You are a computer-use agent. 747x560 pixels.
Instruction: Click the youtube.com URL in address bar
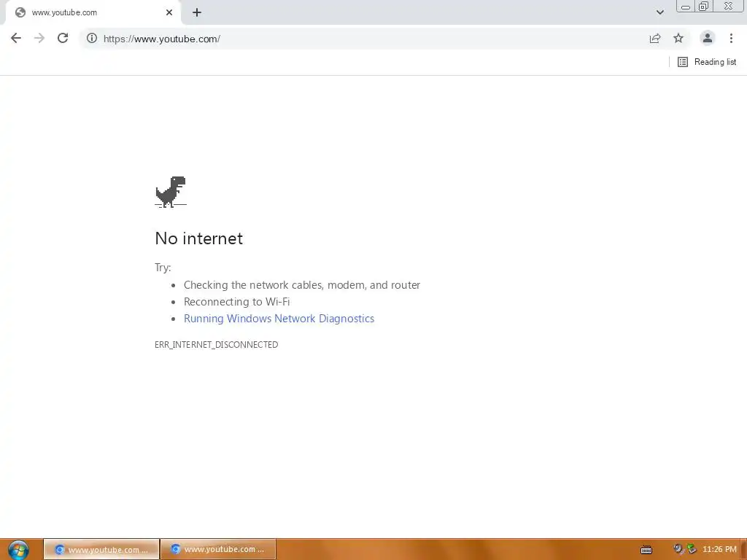coord(161,39)
